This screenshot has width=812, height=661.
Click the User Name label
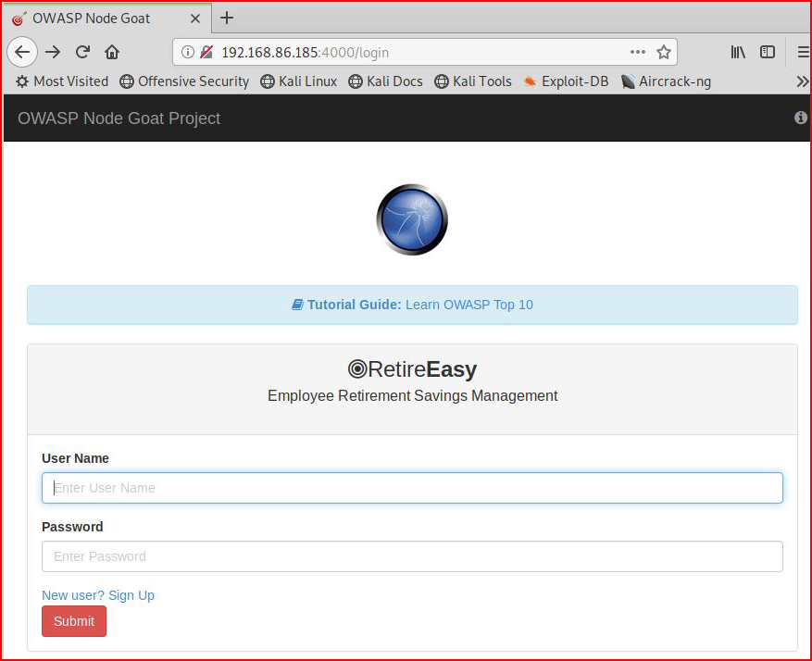click(75, 458)
